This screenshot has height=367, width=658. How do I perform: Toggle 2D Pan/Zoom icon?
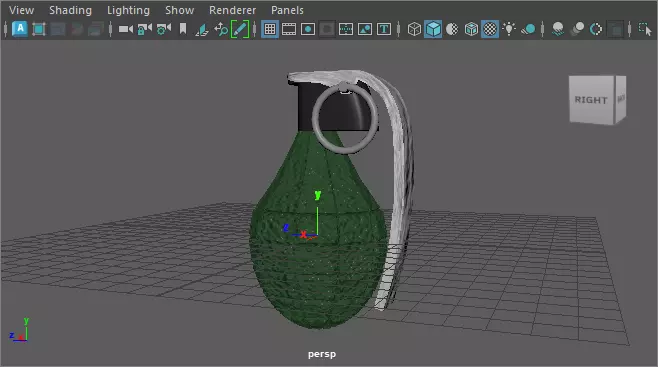221,29
